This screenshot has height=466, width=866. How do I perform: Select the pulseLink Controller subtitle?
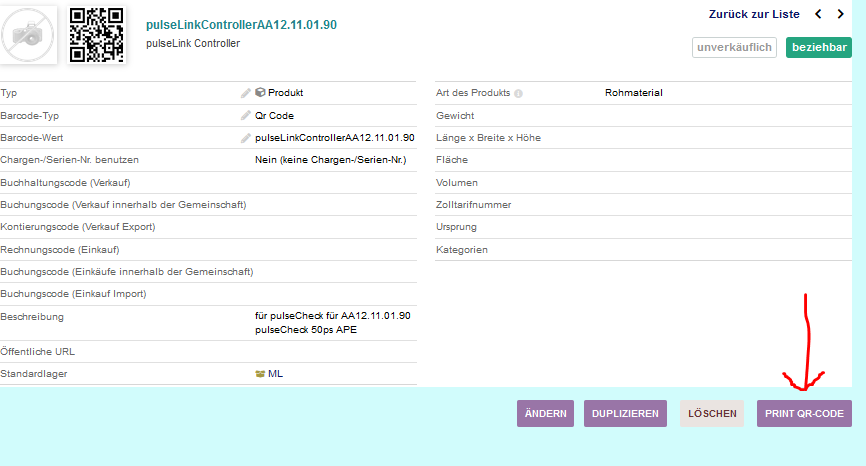[x=193, y=43]
